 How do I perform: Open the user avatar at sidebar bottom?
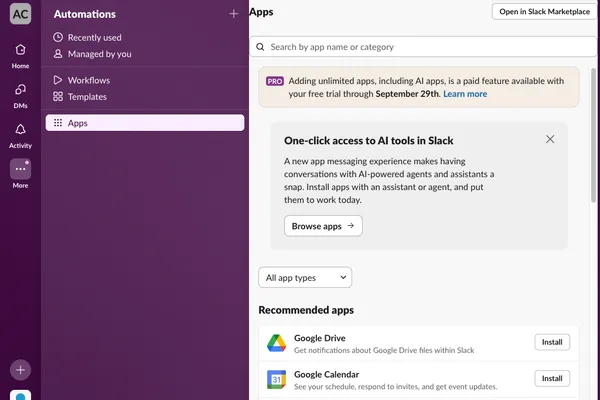click(x=20, y=395)
